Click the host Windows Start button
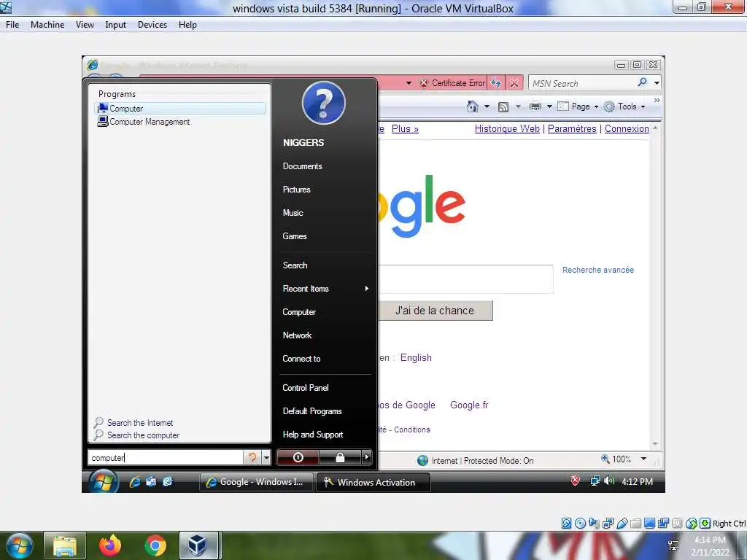747x560 pixels. [x=19, y=545]
